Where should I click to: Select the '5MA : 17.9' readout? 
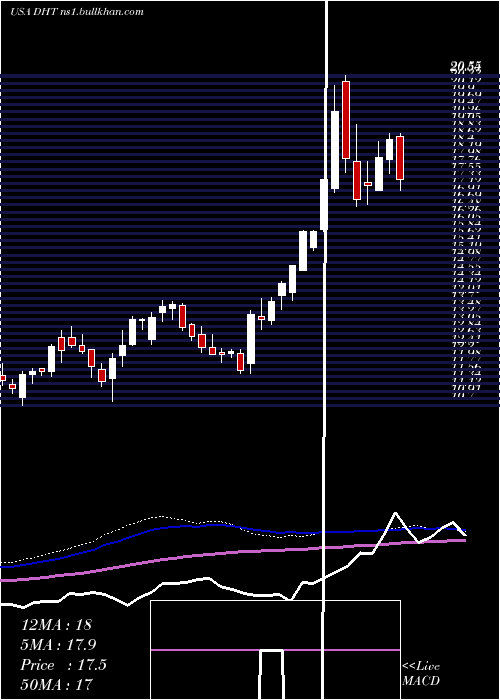(x=58, y=645)
